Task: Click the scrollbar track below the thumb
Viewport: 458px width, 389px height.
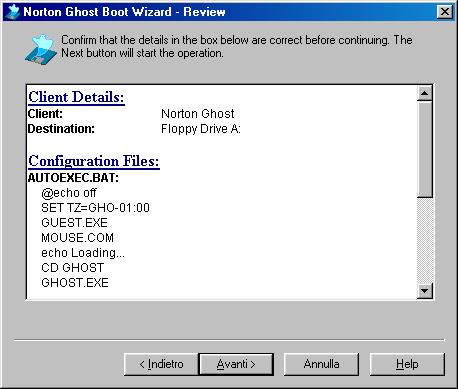Action: pos(425,240)
